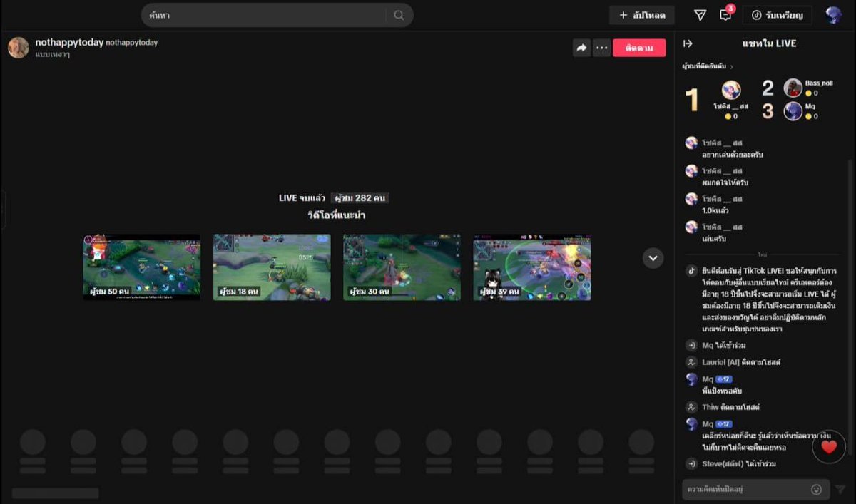Click the TikTok logo icon in welcome notice

point(691,271)
